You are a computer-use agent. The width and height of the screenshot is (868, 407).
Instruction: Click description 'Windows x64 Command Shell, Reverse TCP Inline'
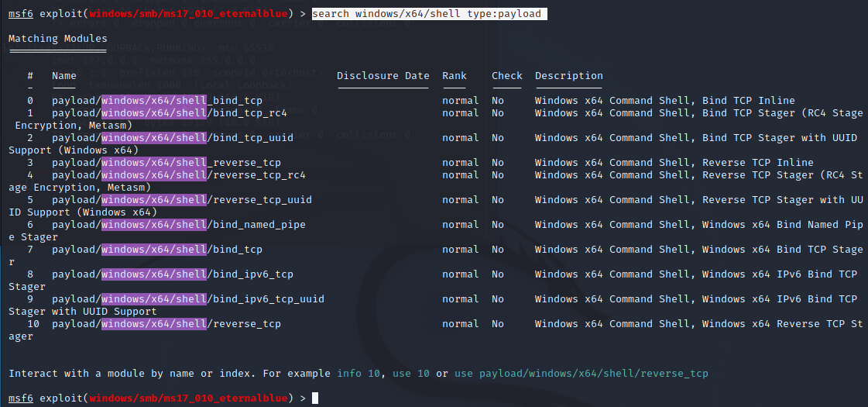[x=674, y=163]
